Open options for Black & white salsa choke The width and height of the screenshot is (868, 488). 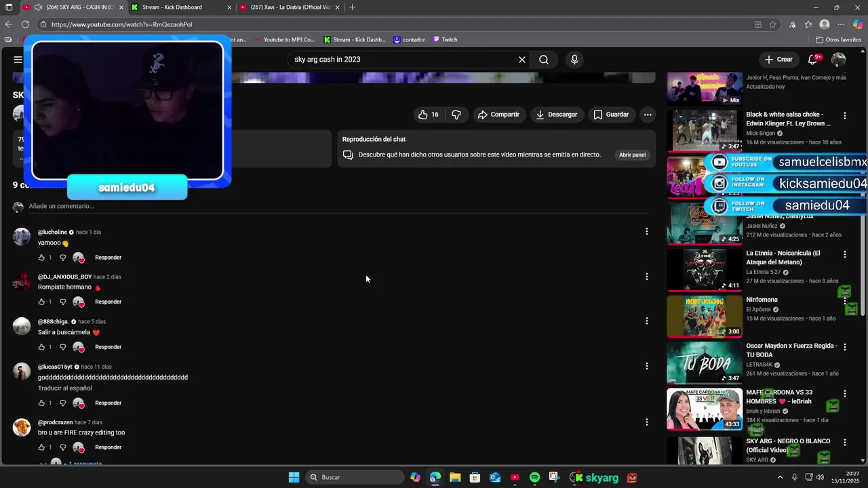845,116
